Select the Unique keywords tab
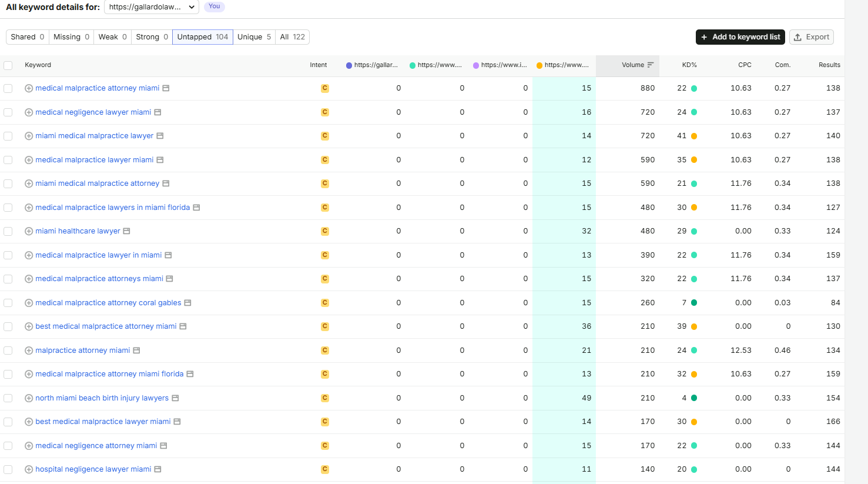Viewport: 868px width, 484px height. 254,37
